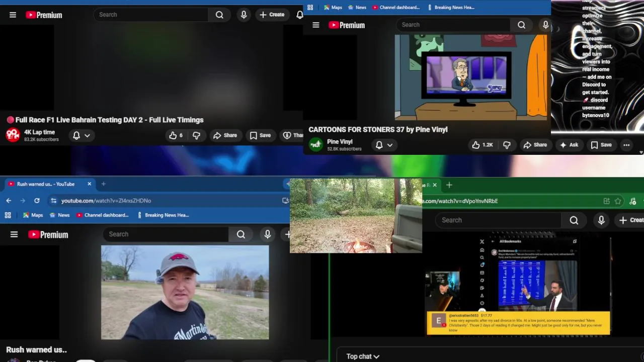Click the campfire video thumbnail in the center
The height and width of the screenshot is (362, 644).
(x=356, y=216)
